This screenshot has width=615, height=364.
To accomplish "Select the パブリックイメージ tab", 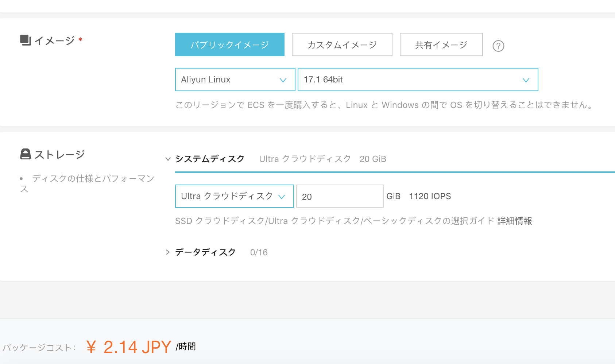I will coord(230,44).
